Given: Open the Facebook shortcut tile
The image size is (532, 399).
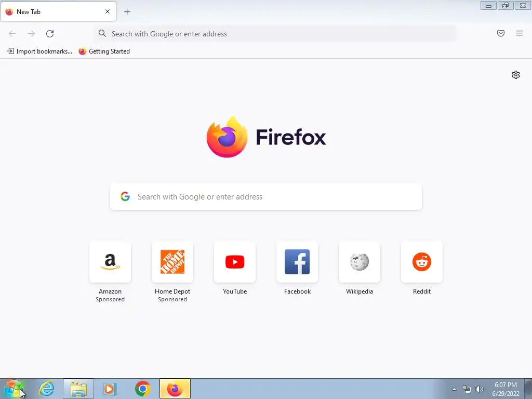Looking at the screenshot, I should coord(297,262).
